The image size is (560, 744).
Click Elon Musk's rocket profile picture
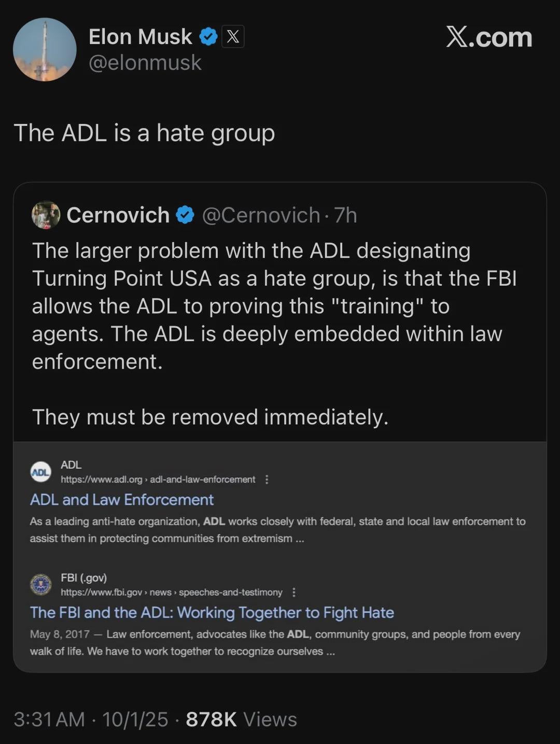(x=45, y=50)
